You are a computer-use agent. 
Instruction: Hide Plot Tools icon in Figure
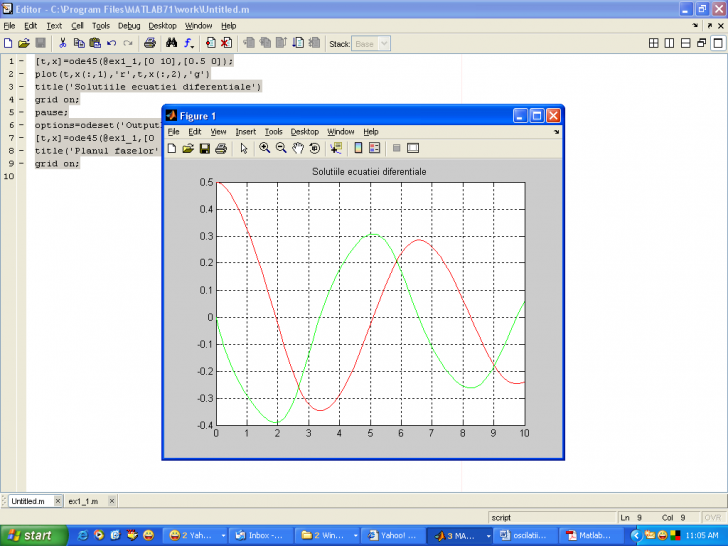pos(396,148)
